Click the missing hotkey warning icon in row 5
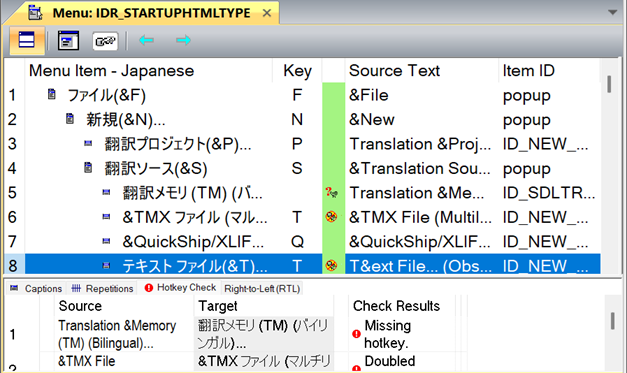Image resolution: width=627 pixels, height=373 pixels. [331, 193]
